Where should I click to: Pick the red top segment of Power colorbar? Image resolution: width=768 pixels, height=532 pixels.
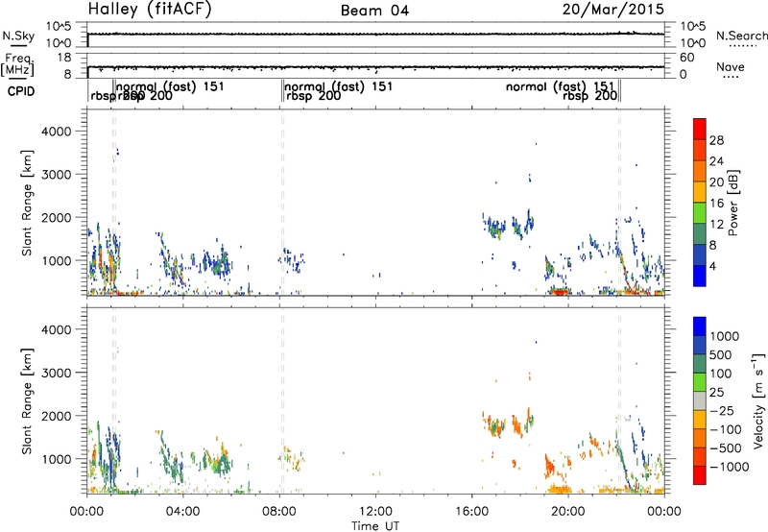coord(700,129)
